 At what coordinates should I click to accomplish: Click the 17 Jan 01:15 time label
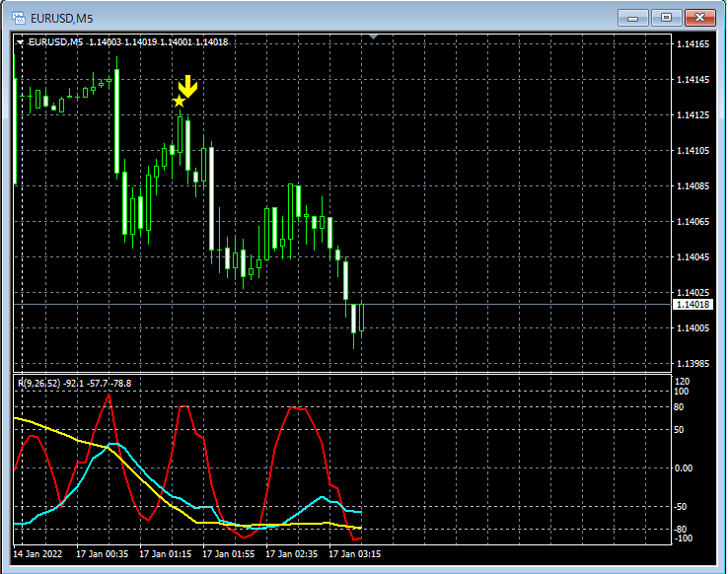(166, 553)
